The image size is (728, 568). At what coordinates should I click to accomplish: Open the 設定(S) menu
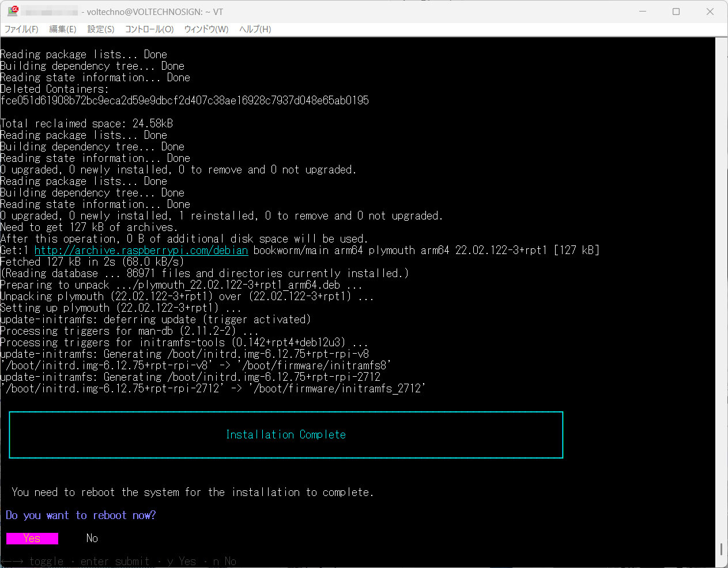click(x=101, y=29)
